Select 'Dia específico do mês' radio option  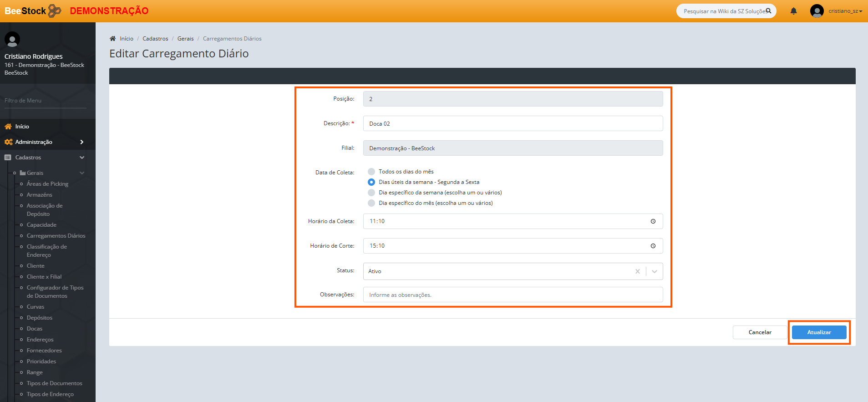click(371, 203)
